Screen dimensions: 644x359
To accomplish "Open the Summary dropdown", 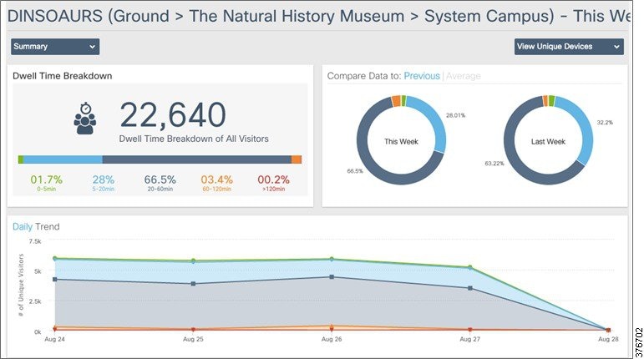I will pyautogui.click(x=55, y=47).
